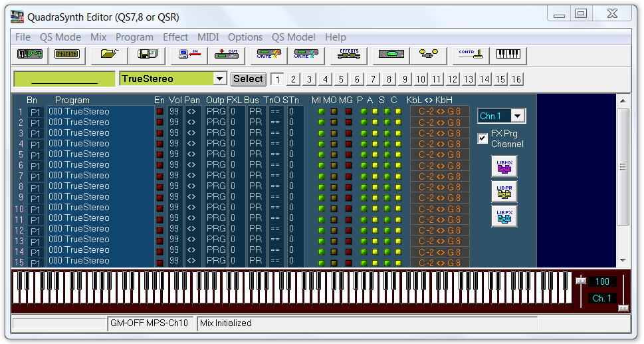Toggle the MI MIDI-in light on row 3
Image resolution: width=644 pixels, height=344 pixels.
click(321, 133)
